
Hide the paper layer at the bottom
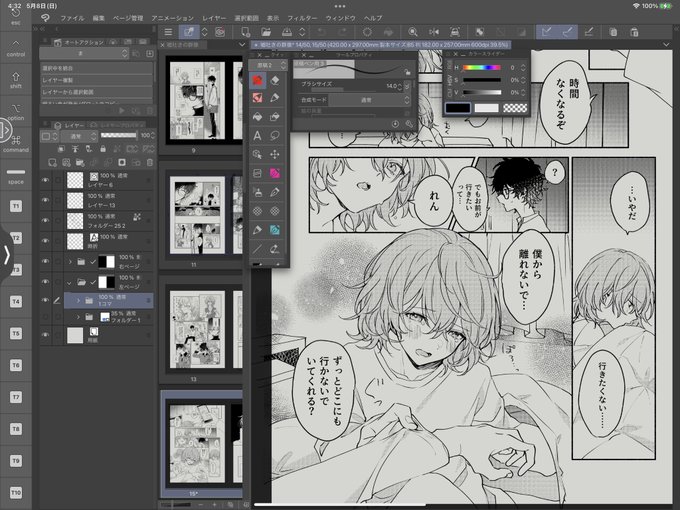tap(45, 335)
